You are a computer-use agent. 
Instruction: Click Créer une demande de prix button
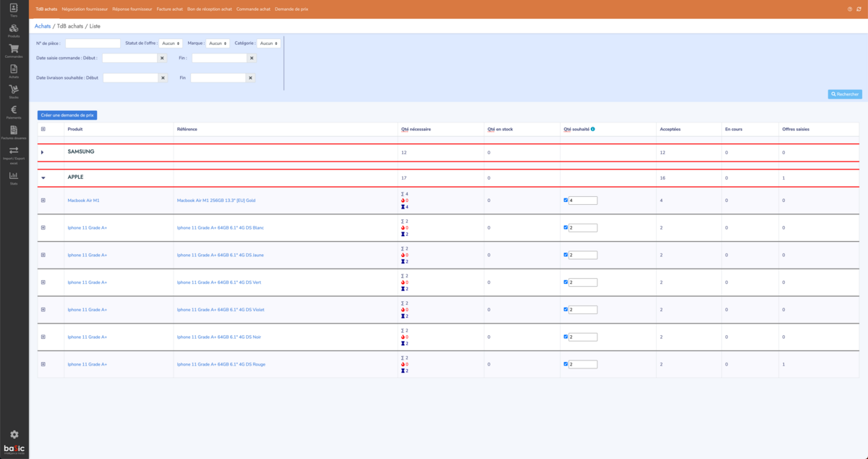[x=67, y=115]
